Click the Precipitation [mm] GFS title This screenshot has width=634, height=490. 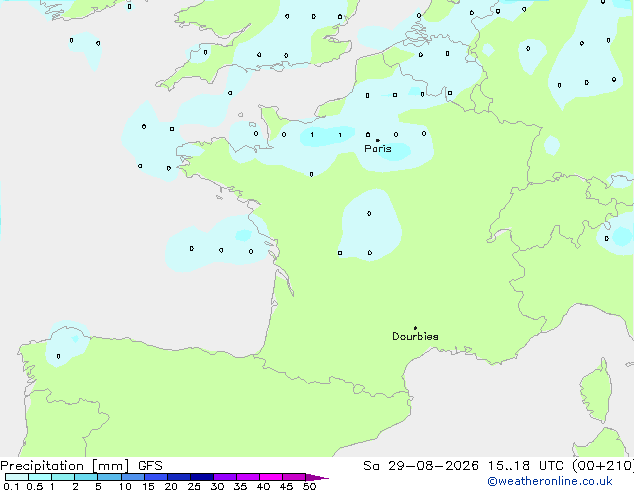coord(81,466)
